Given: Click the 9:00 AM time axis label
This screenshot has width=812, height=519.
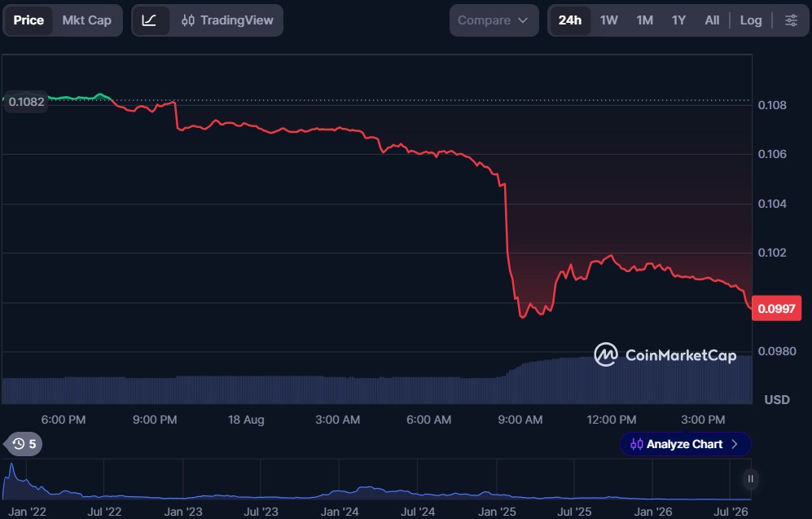Looking at the screenshot, I should (520, 420).
